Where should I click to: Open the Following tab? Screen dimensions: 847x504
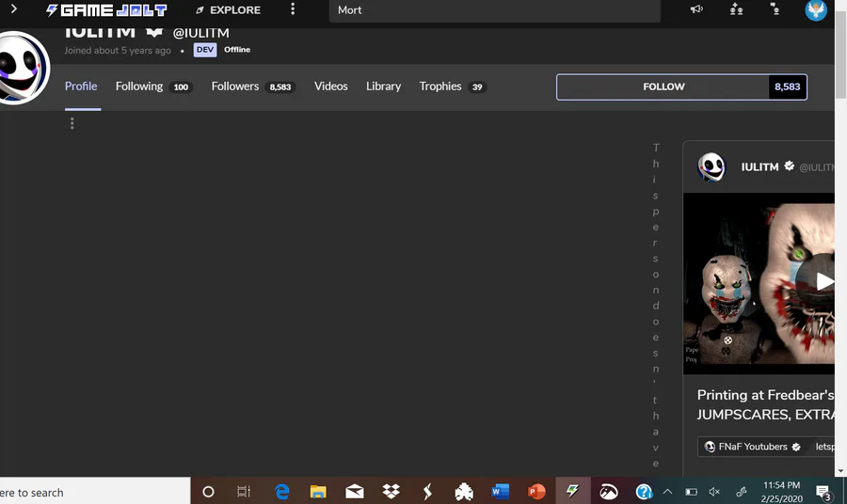point(154,87)
